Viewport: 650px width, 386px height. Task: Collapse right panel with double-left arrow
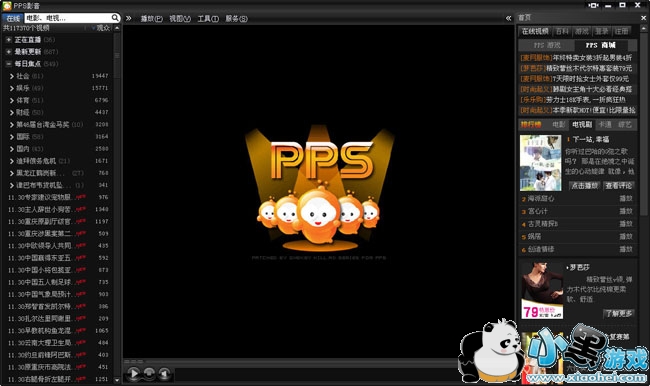509,18
